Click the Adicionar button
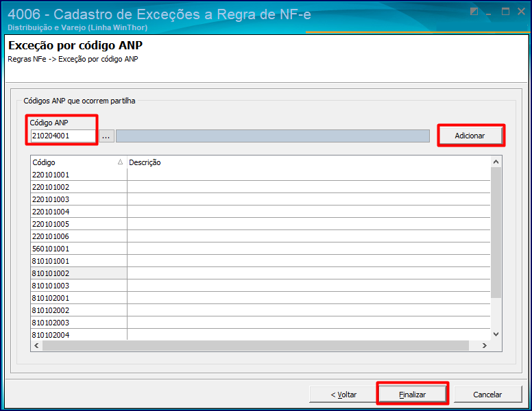 click(470, 136)
